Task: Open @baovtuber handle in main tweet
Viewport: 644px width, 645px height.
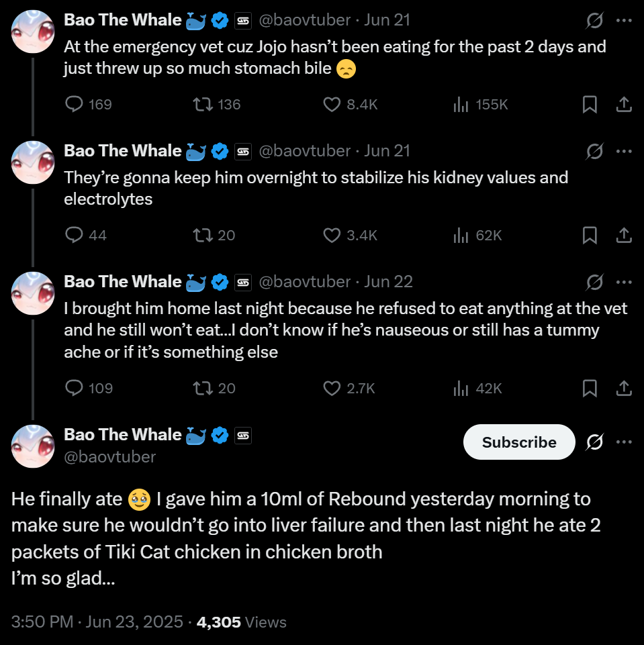Action: (x=110, y=457)
